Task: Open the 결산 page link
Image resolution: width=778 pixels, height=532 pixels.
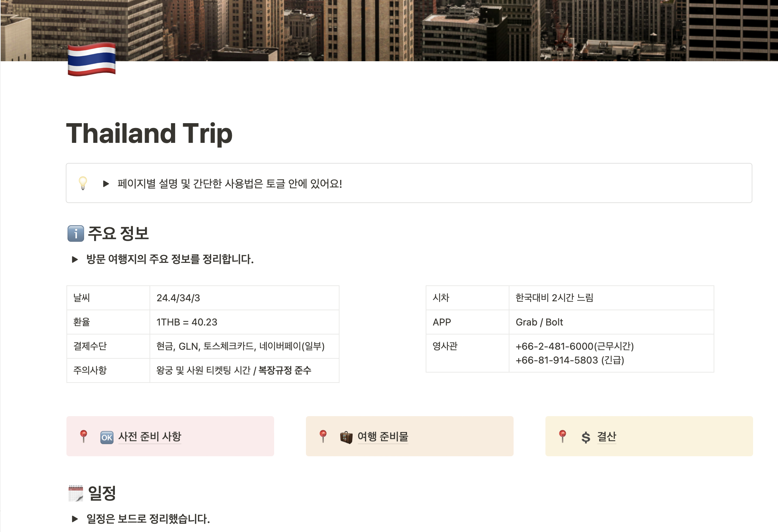Action: [x=606, y=437]
